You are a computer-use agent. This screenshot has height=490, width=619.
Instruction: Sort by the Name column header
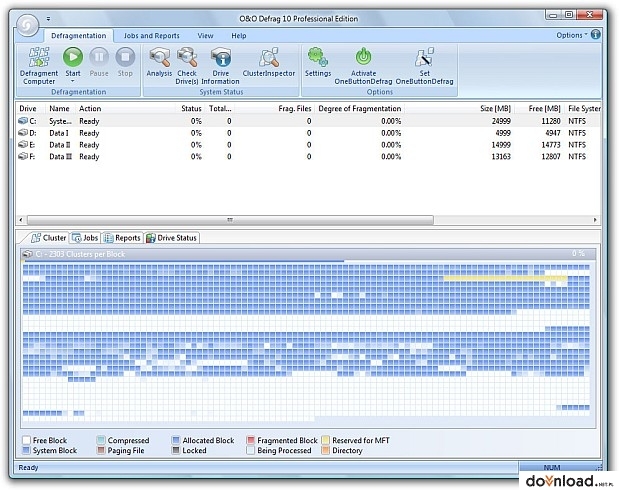(x=60, y=109)
